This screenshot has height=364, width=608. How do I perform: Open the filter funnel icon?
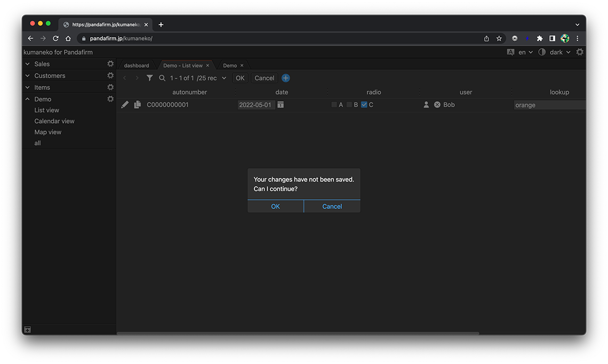click(x=150, y=78)
